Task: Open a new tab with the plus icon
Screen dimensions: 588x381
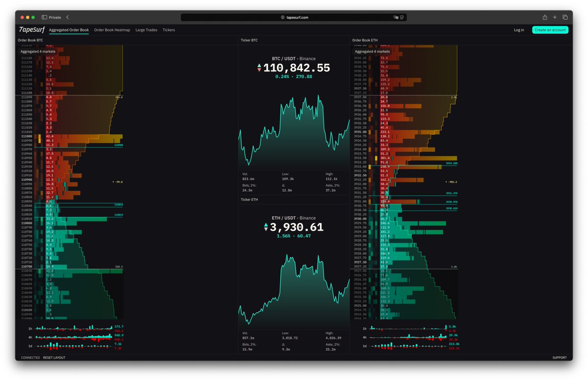Action: pos(555,17)
